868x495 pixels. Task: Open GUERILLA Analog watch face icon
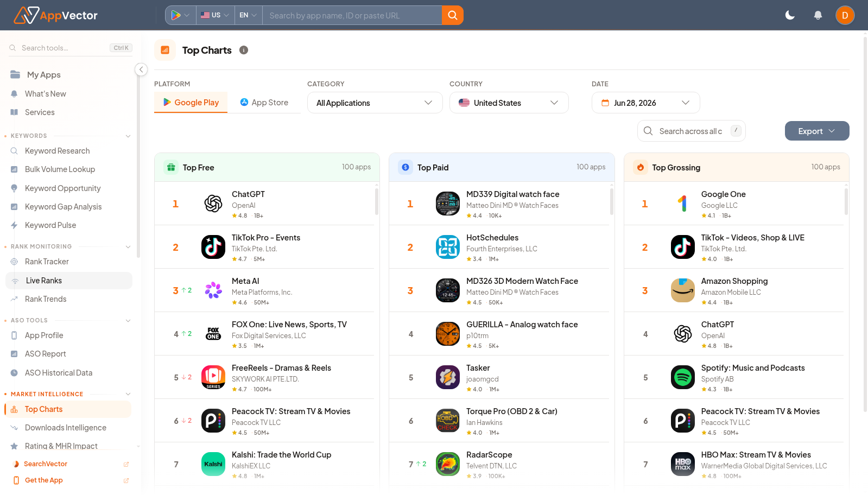click(x=448, y=334)
